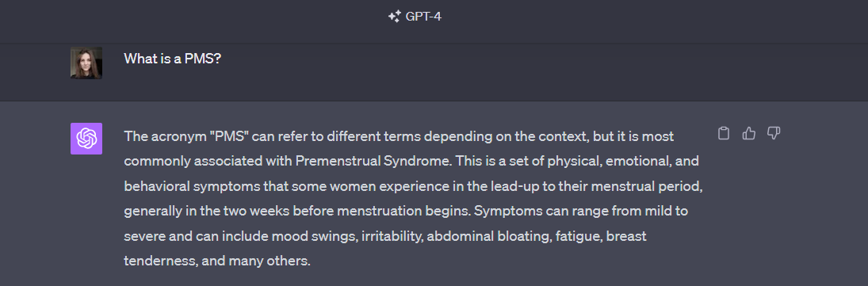Viewport: 868px width, 286px height.
Task: Click the sparkle icon beside GPT-4
Action: point(394,17)
